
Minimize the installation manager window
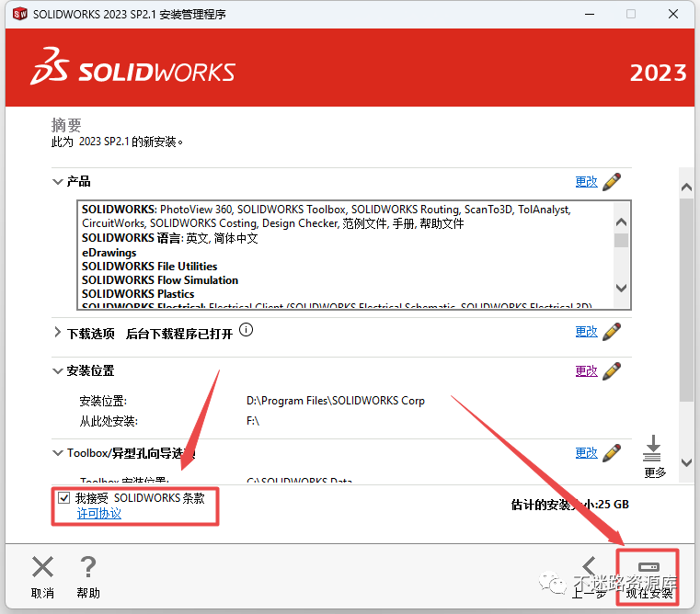point(590,15)
